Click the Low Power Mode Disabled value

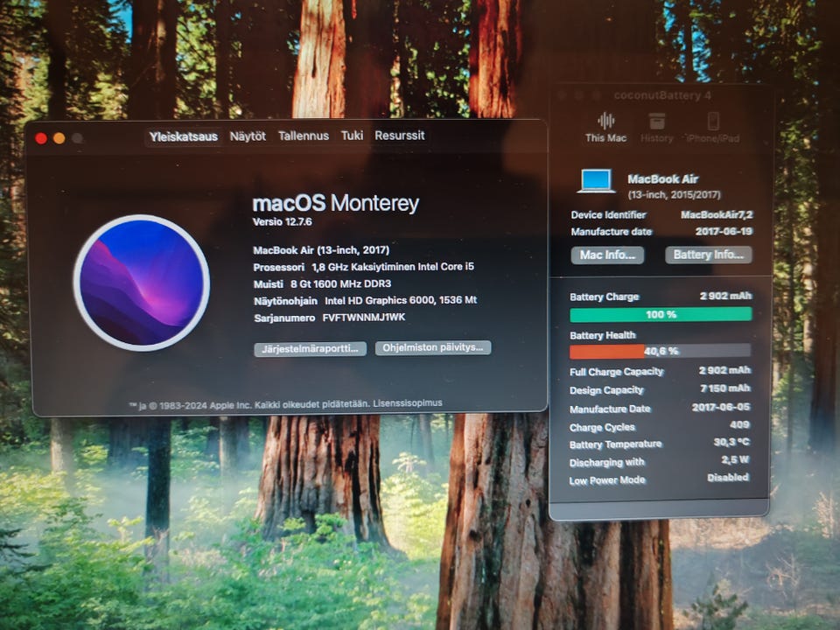(x=728, y=478)
